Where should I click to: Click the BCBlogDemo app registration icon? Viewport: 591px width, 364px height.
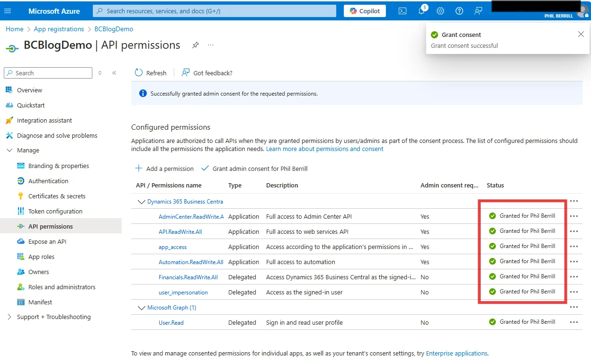click(x=12, y=47)
